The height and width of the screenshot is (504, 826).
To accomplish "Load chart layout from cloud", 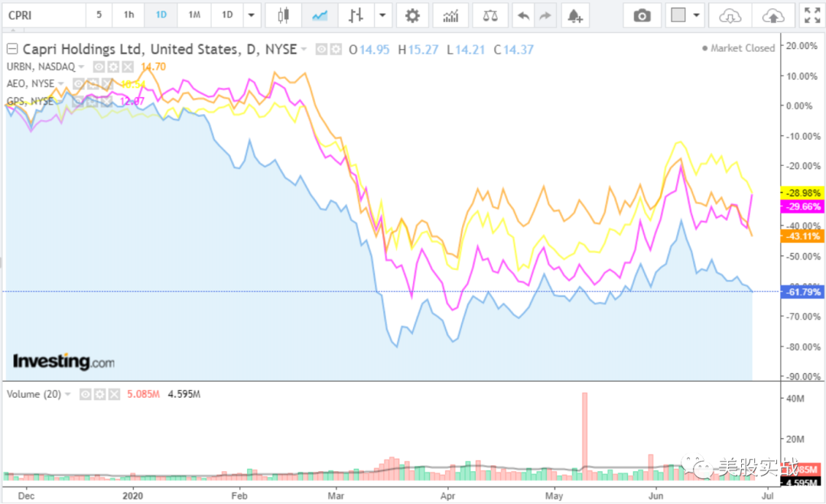I will pyautogui.click(x=730, y=15).
